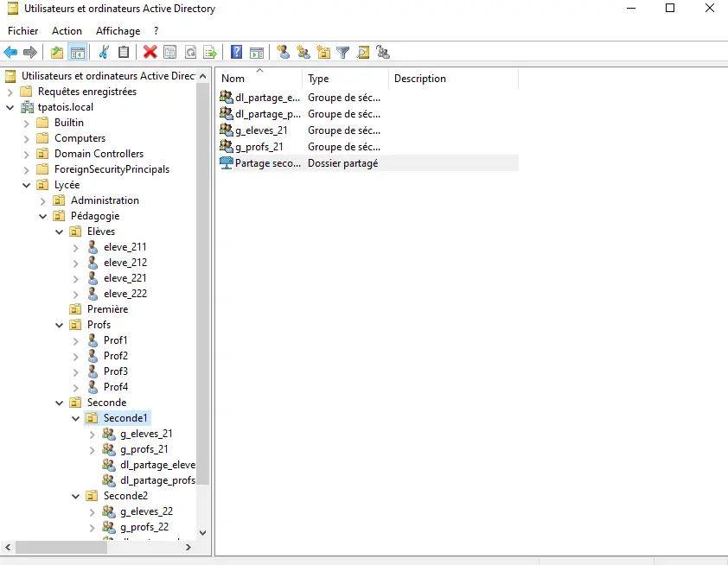728x565 pixels.
Task: Select Prof1 in the tree
Action: click(x=116, y=340)
